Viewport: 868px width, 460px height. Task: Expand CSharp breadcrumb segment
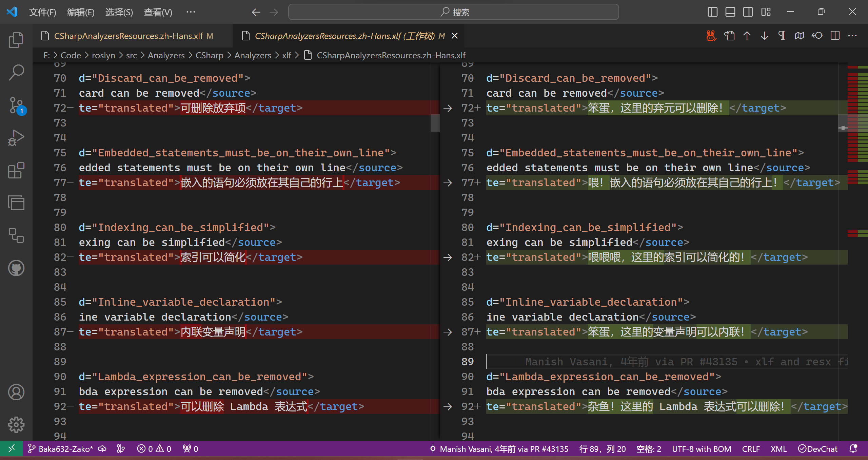pos(210,55)
